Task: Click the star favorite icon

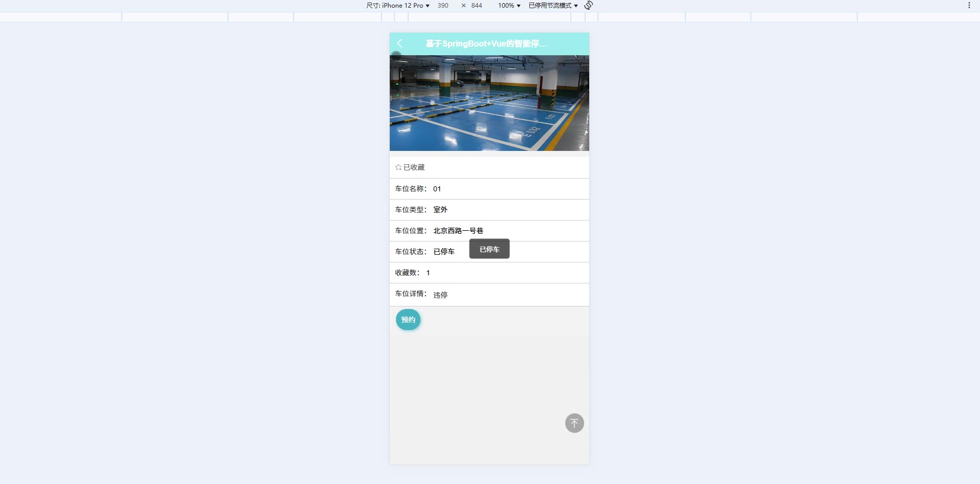Action: (x=398, y=167)
